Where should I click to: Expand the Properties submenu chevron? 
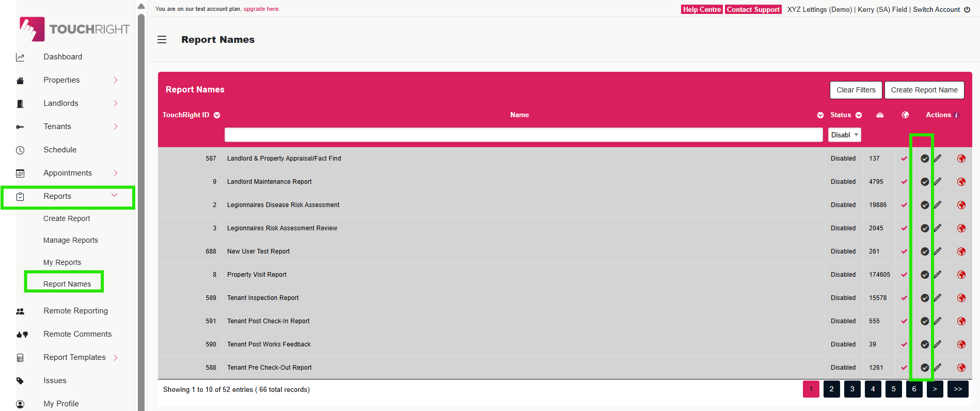click(116, 80)
